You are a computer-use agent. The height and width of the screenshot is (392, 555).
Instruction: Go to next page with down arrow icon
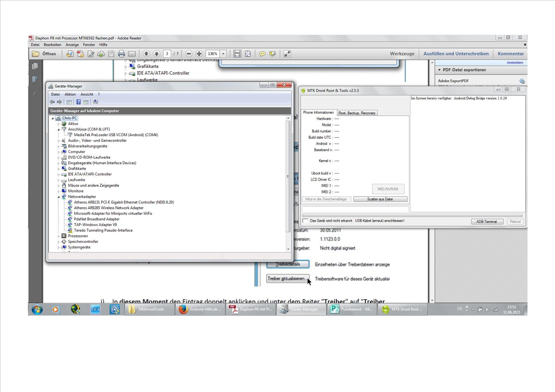(156, 54)
